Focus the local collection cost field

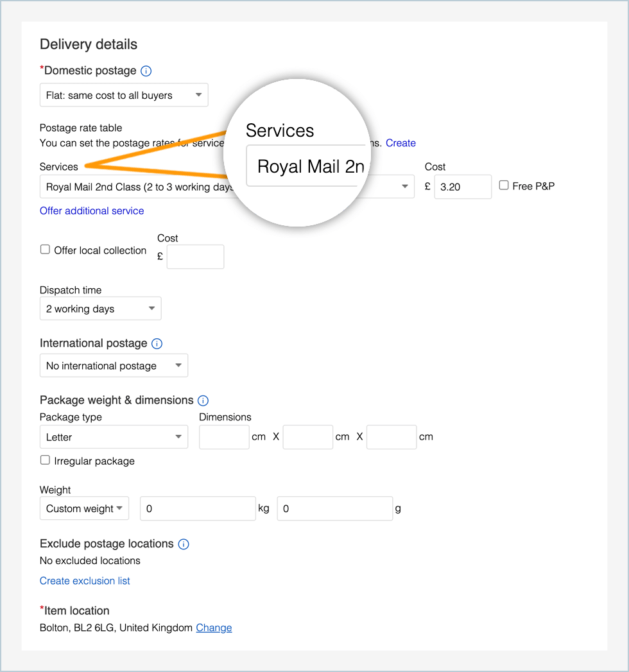click(195, 257)
